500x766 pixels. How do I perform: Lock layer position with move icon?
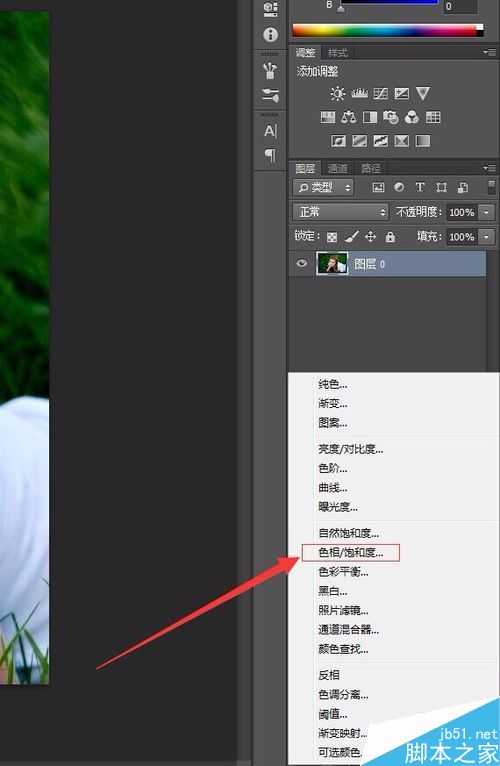[x=370, y=237]
